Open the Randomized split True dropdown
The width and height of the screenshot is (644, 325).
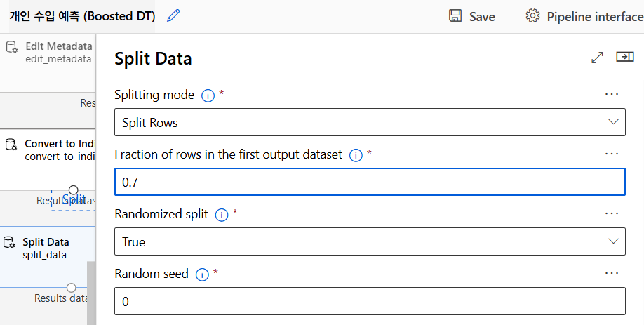[369, 241]
